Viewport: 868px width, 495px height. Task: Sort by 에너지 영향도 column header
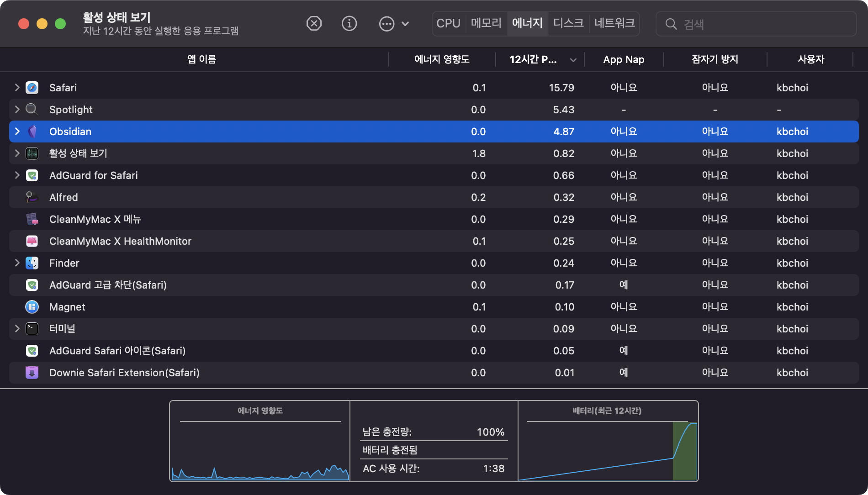tap(442, 59)
